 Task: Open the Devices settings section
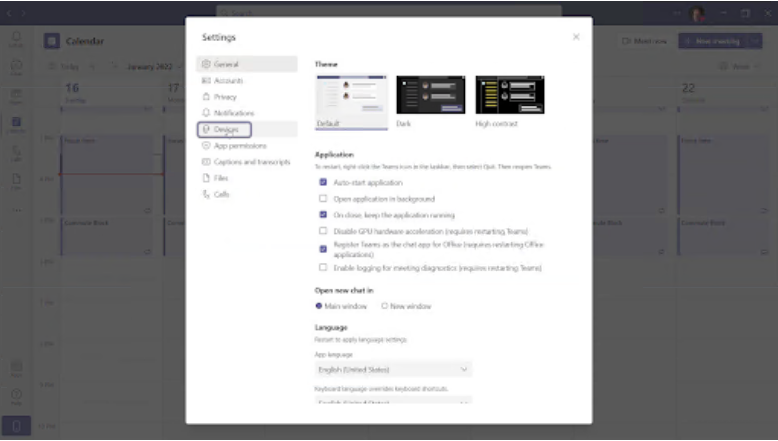[225, 129]
